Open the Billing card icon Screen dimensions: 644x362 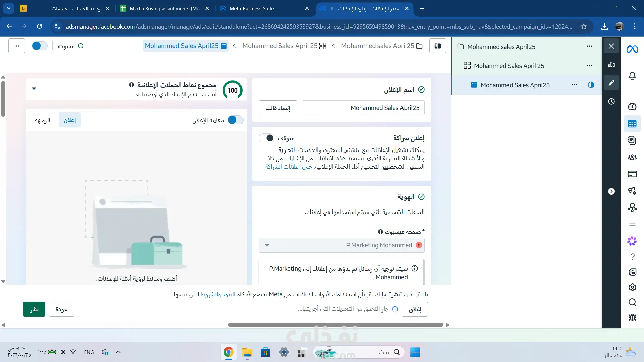632,174
